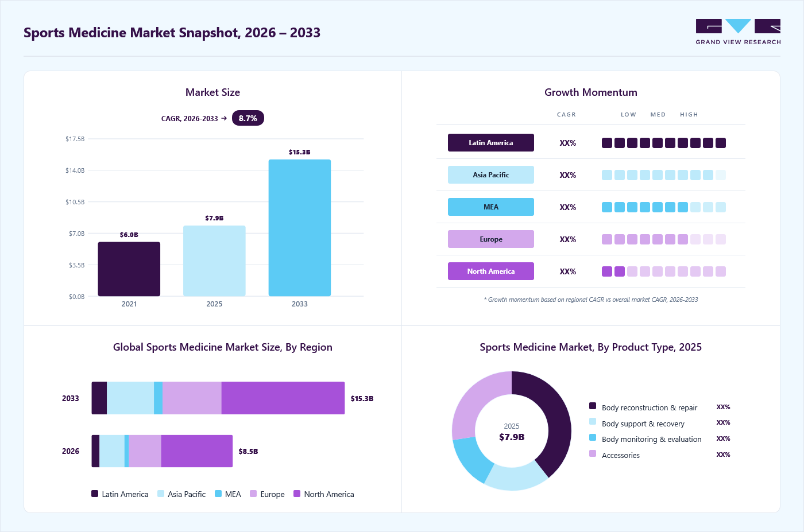Click the Asia Pacific legend swatch

pyautogui.click(x=161, y=494)
